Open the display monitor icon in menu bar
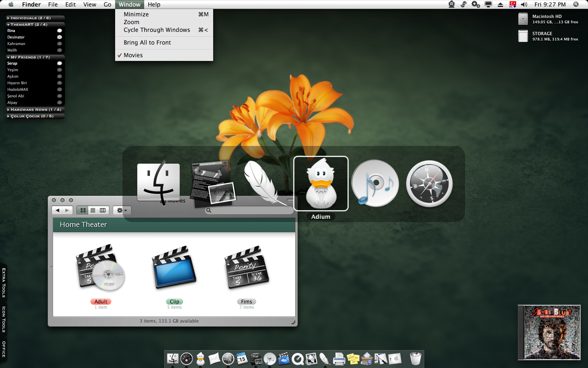This screenshot has width=588, height=368. click(488, 4)
